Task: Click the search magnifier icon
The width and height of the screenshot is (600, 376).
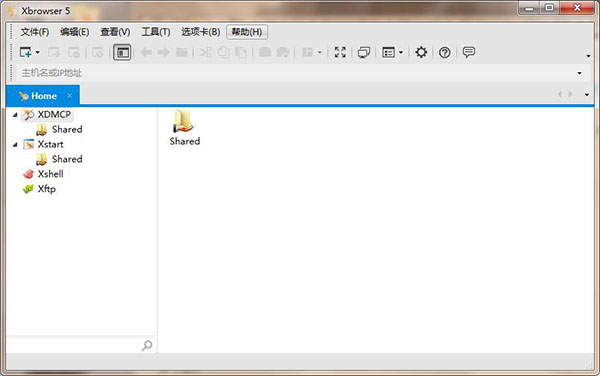Action: coord(147,345)
